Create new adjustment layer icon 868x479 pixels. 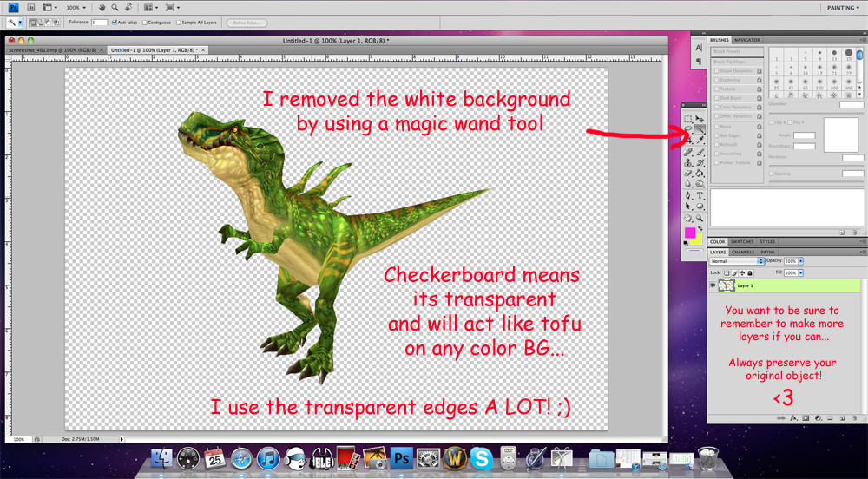819,418
